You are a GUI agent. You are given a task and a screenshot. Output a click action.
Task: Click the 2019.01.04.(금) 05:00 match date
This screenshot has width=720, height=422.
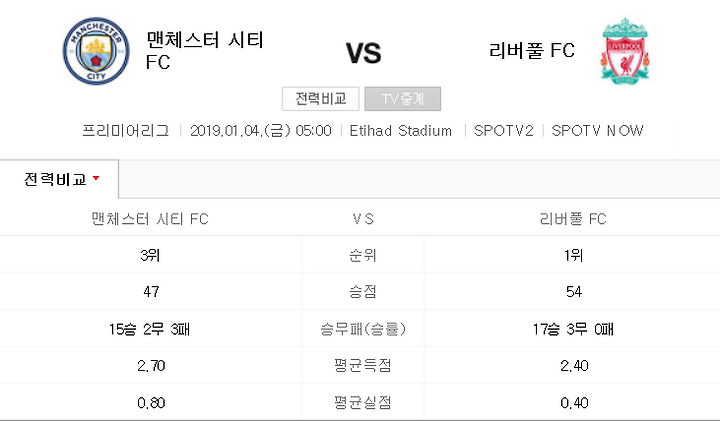click(260, 131)
